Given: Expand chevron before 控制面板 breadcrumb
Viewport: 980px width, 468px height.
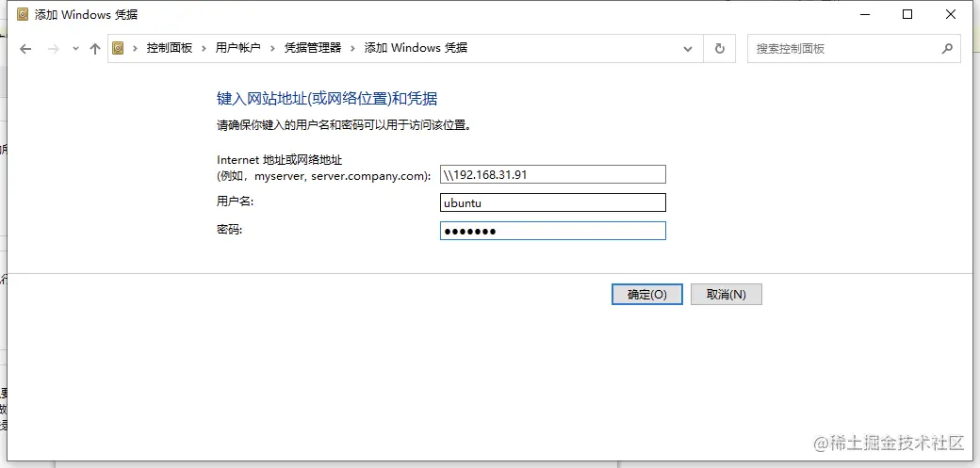Looking at the screenshot, I should (135, 48).
